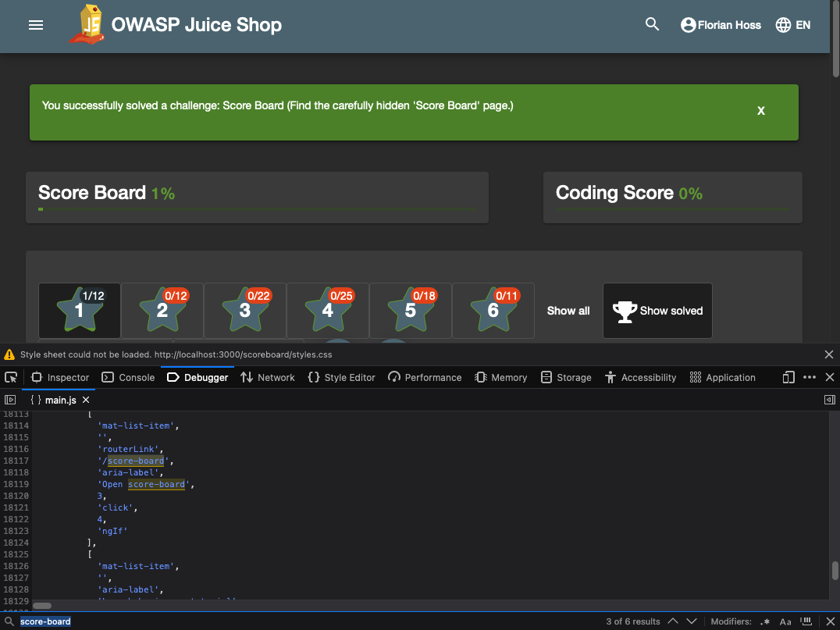Click the Coding Score progress bar
Image resolution: width=840 pixels, height=630 pixels.
click(x=673, y=209)
